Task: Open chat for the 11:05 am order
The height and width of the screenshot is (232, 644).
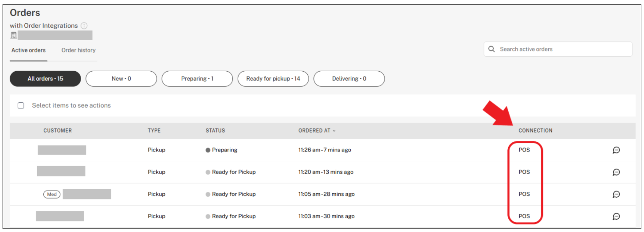Action: click(616, 194)
